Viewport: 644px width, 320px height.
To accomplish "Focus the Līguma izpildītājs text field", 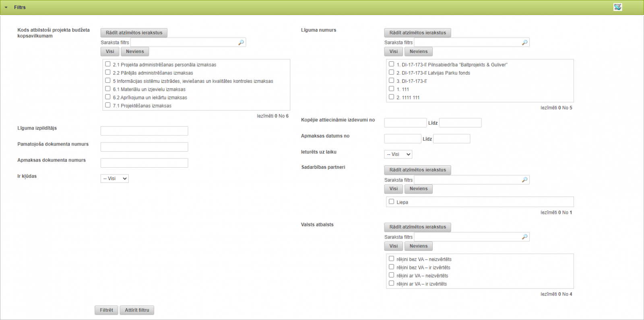I will 144,131.
